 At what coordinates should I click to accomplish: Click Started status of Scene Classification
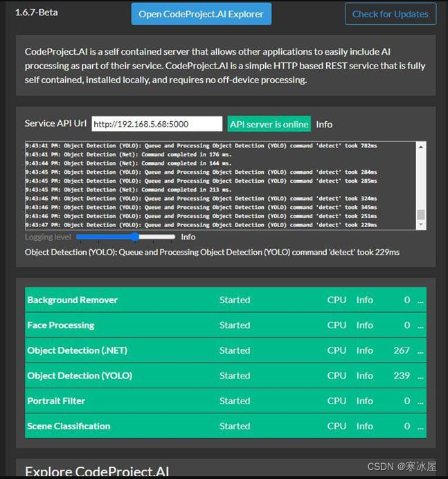(x=235, y=426)
